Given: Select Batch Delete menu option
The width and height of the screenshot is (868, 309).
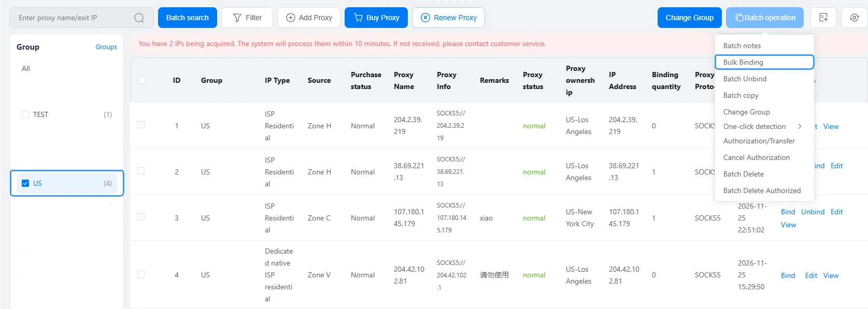Looking at the screenshot, I should [765, 174].
